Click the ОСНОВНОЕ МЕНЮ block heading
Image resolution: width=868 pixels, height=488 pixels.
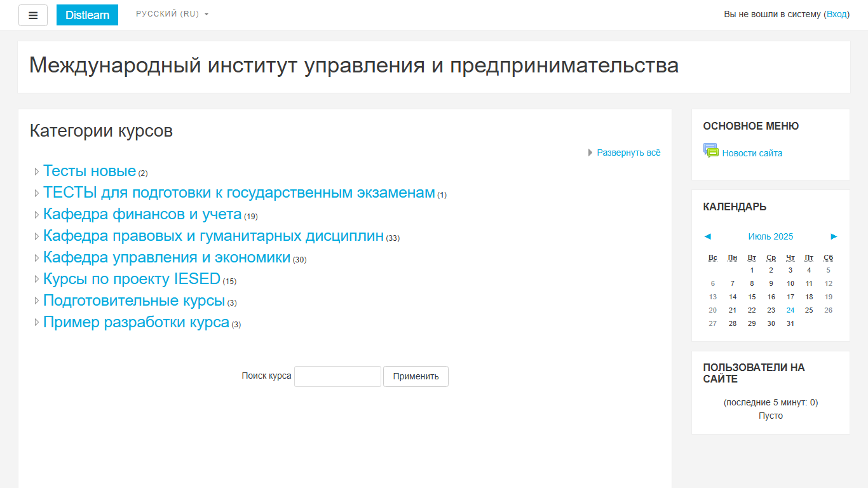coord(750,126)
